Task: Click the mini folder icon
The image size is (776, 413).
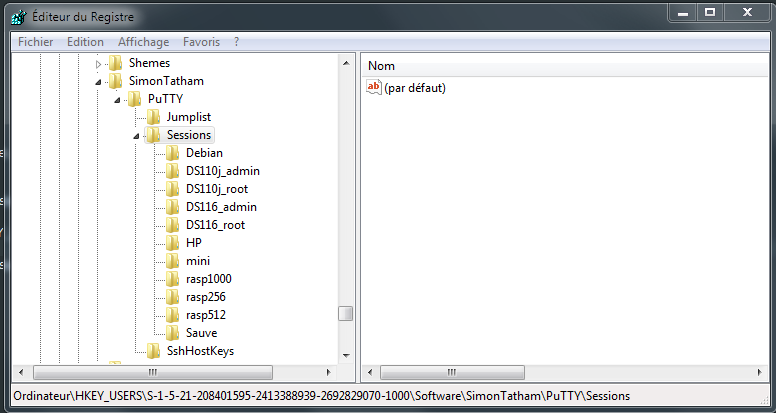Action: (x=172, y=261)
